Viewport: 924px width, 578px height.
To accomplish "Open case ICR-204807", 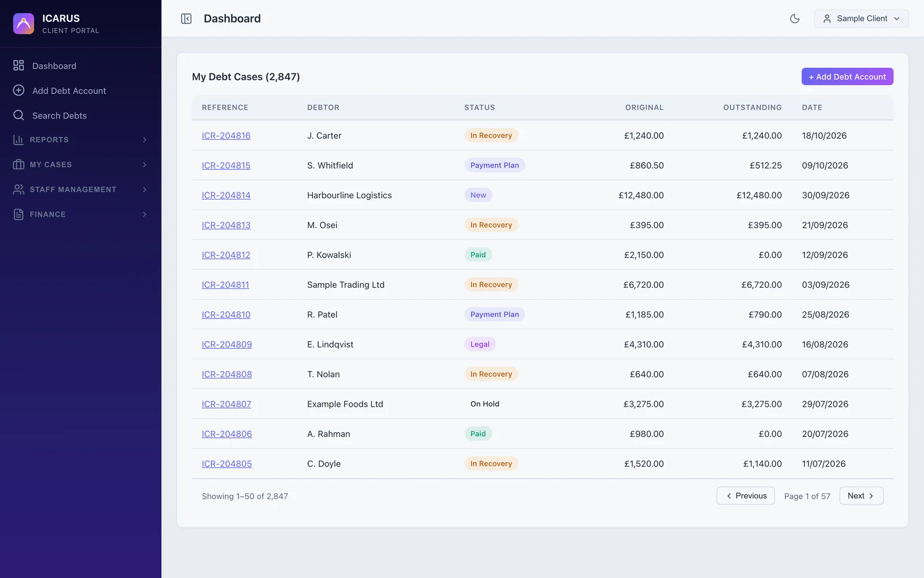I will (226, 404).
